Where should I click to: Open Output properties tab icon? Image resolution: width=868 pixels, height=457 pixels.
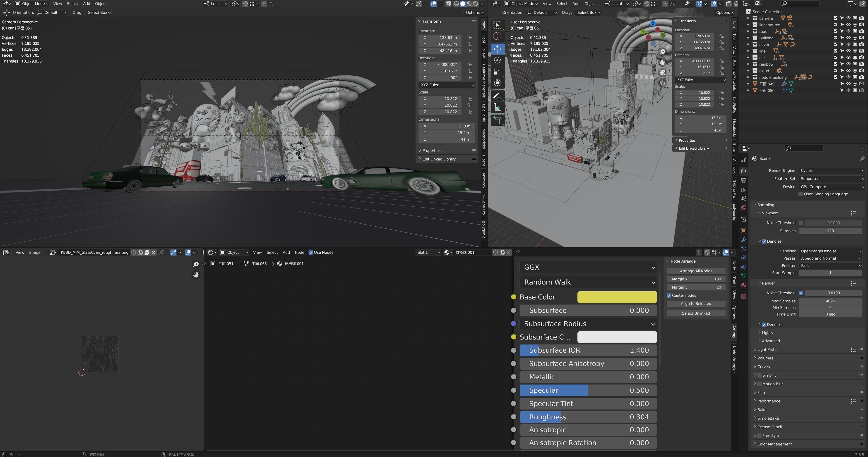[x=744, y=180]
